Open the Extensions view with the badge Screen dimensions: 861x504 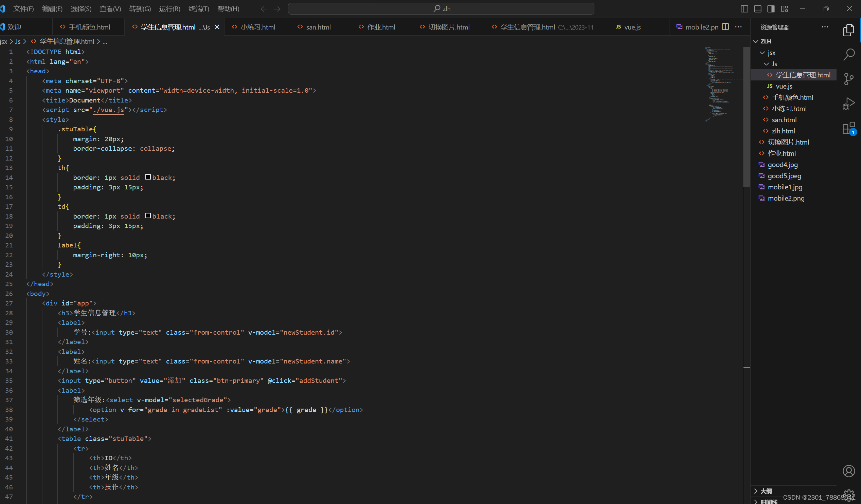pyautogui.click(x=849, y=128)
